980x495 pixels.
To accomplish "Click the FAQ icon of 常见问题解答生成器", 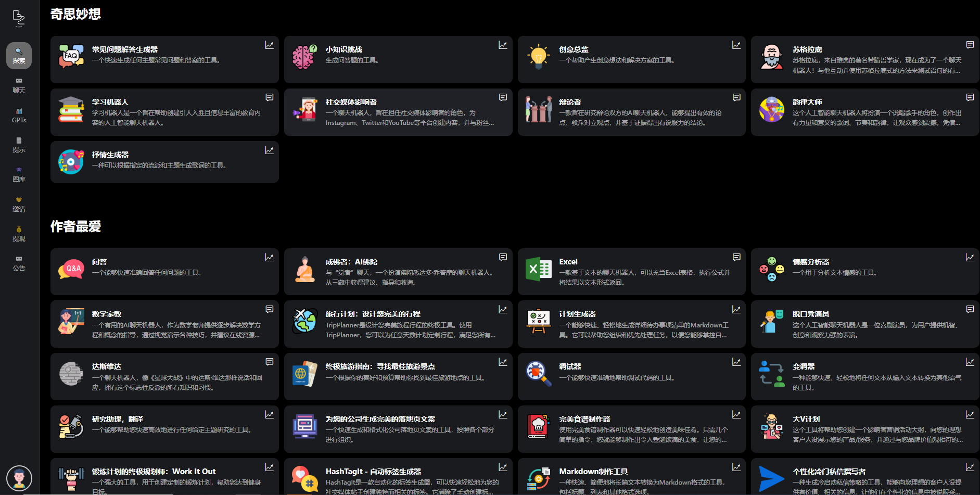I will [71, 57].
